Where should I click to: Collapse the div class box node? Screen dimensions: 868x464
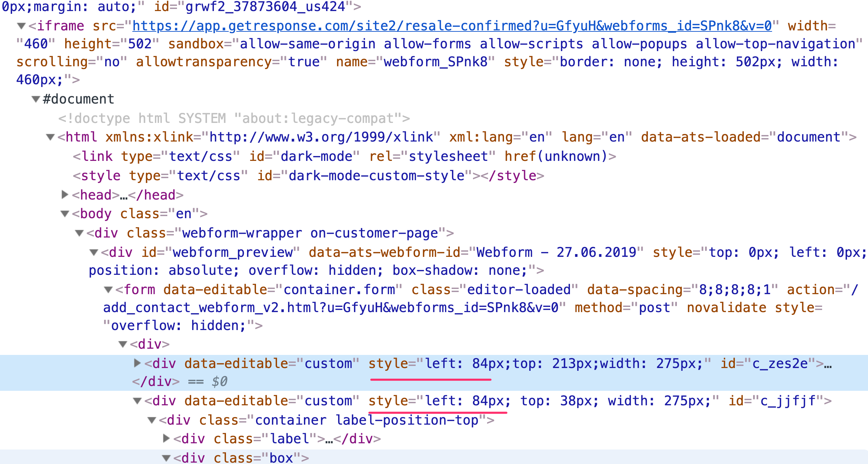166,458
